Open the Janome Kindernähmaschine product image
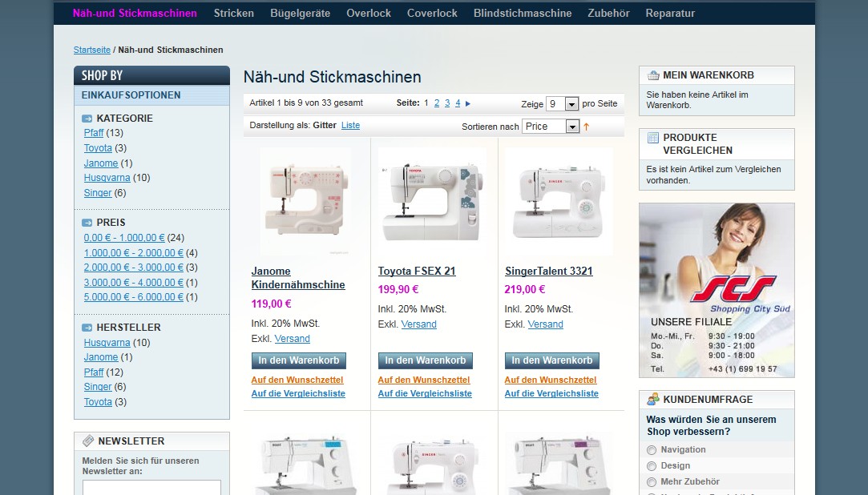The image size is (868, 495). [305, 200]
